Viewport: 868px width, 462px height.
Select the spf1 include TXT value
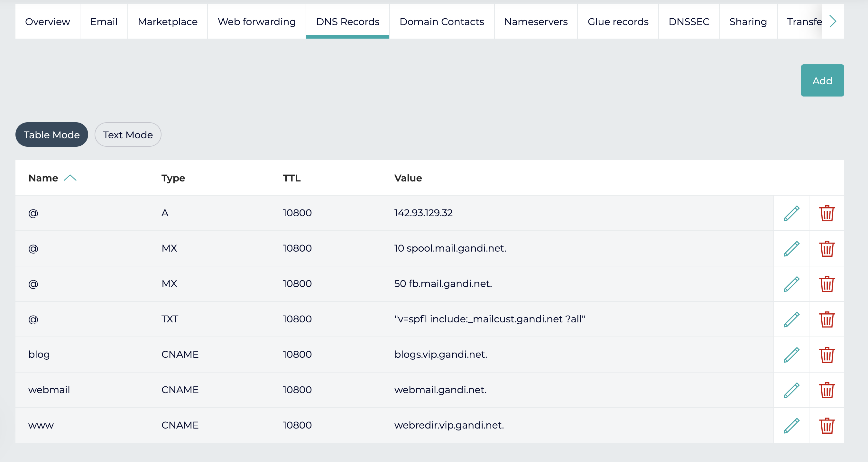click(490, 319)
